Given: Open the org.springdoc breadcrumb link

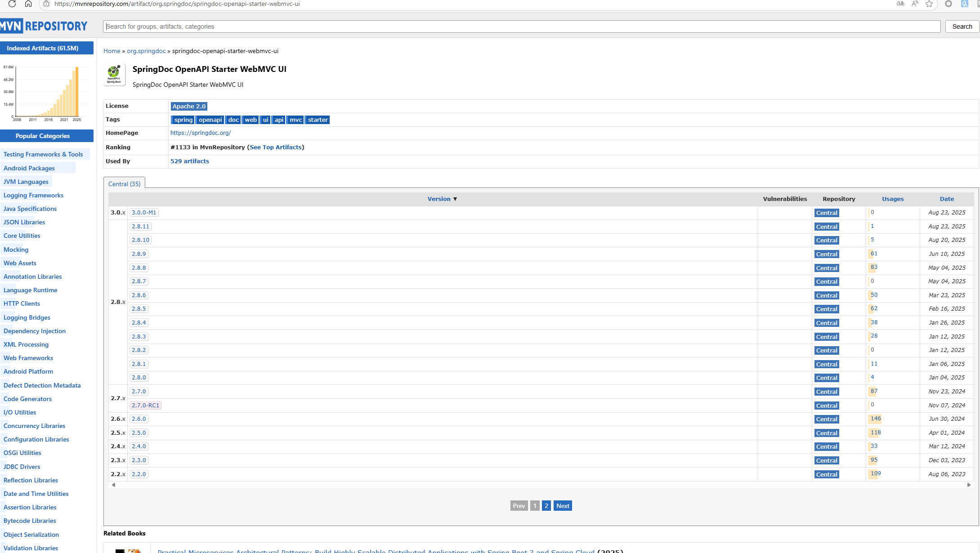Looking at the screenshot, I should click(x=146, y=51).
